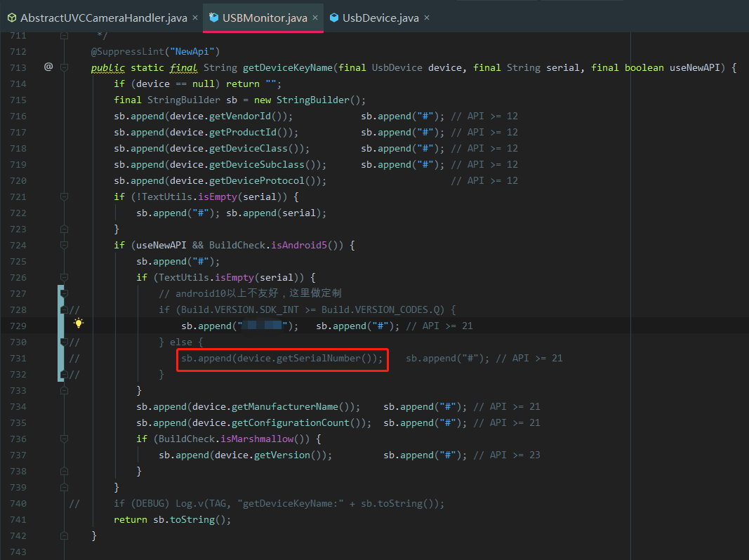Viewport: 749px width, 560px height.
Task: Click fold end marker at line 723
Action: 64,229
